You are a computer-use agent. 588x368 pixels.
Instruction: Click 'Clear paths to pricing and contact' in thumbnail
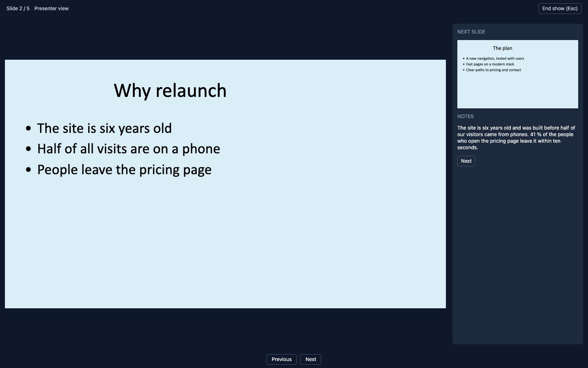point(494,70)
